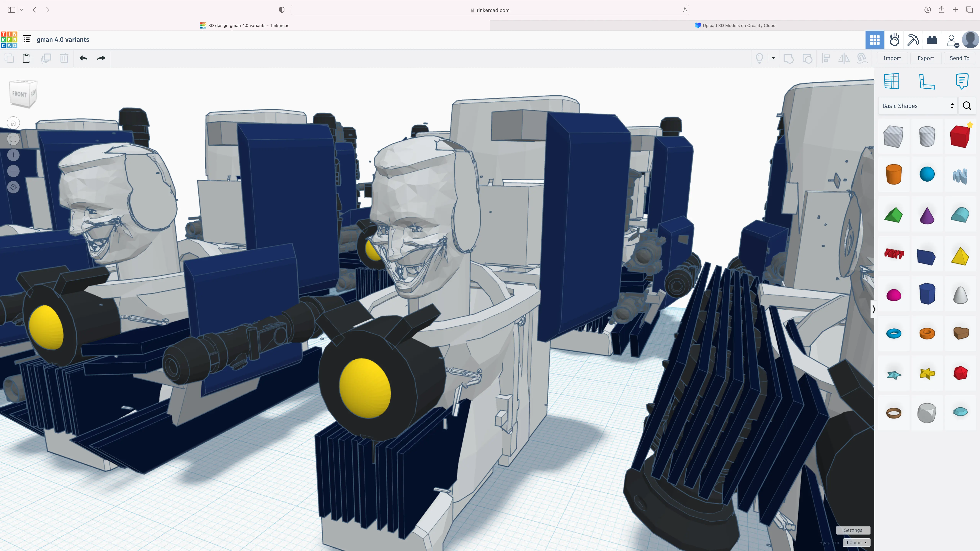
Task: Select the orange Cylinder shape
Action: coord(894,174)
